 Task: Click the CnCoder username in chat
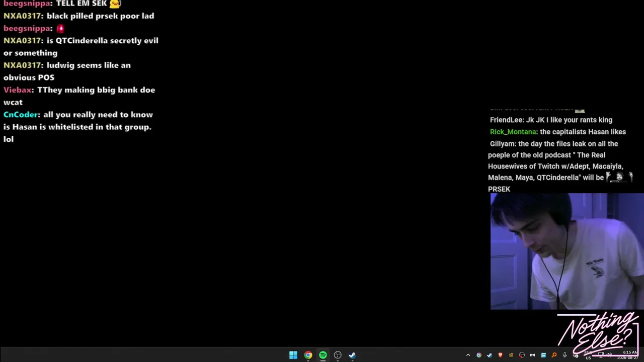point(21,115)
